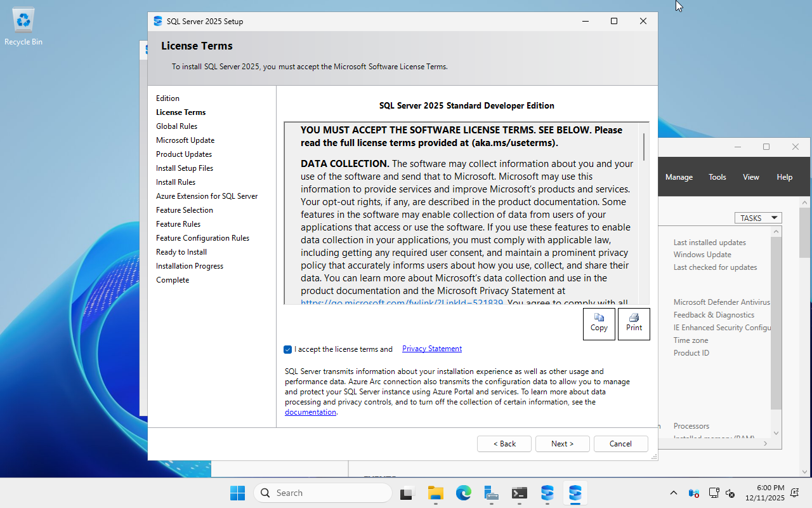
Task: Open the Privacy Statement link
Action: [x=431, y=349]
